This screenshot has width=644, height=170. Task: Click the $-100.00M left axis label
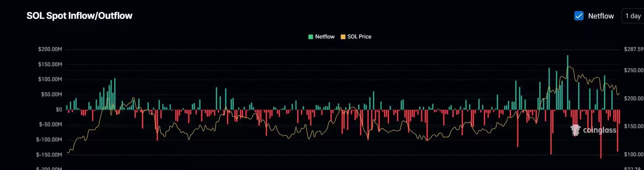(49, 139)
